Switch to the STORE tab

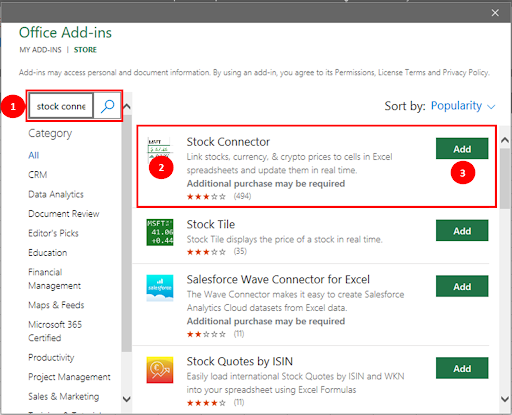(85, 50)
